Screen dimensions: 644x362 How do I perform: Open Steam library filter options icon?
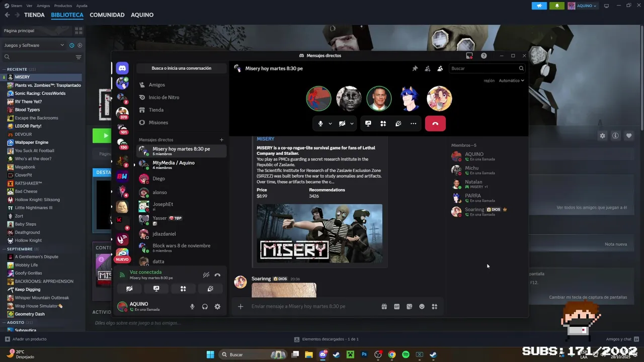pos(78,57)
